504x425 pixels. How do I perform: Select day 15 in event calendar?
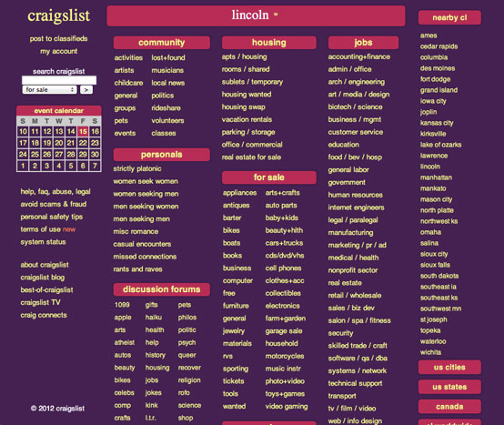pos(83,131)
